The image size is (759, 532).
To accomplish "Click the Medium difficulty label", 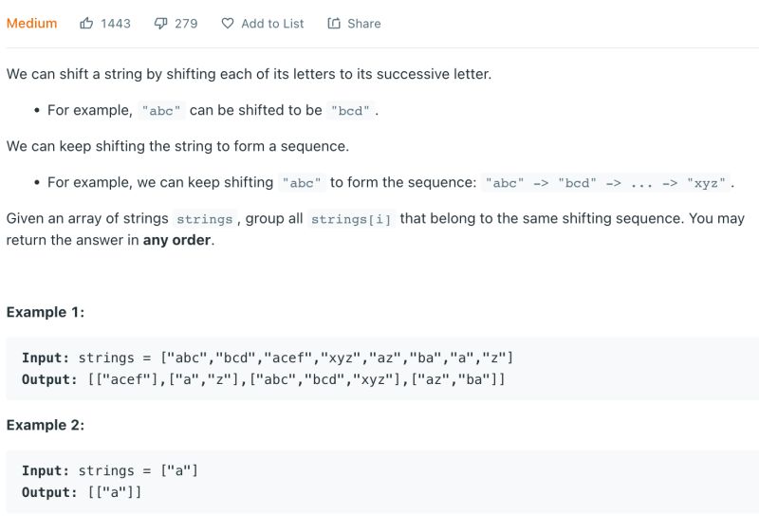I will [x=31, y=23].
